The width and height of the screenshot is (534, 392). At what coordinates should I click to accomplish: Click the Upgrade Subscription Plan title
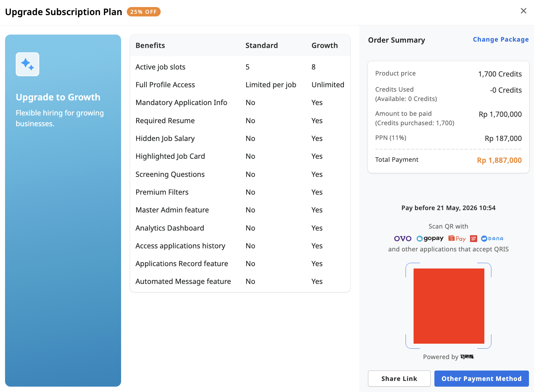point(64,12)
